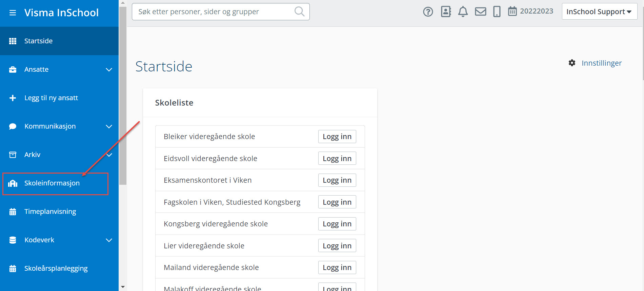The image size is (644, 291).
Task: Click the sidebar scrollbar thumb
Action: point(123,95)
